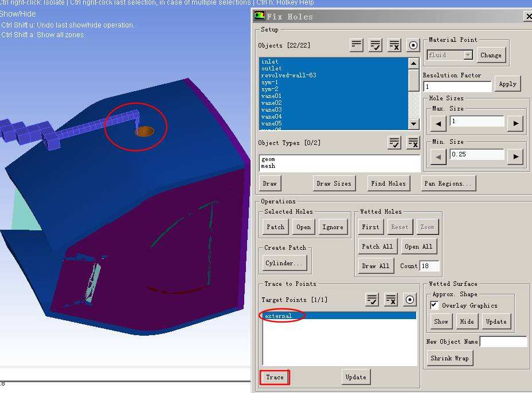Select vane02 in the Objects list
This screenshot has width=532, height=393.
click(x=334, y=103)
